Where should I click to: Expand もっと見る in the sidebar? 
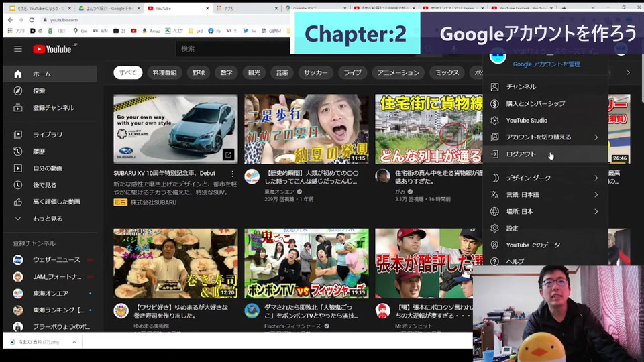click(x=50, y=219)
